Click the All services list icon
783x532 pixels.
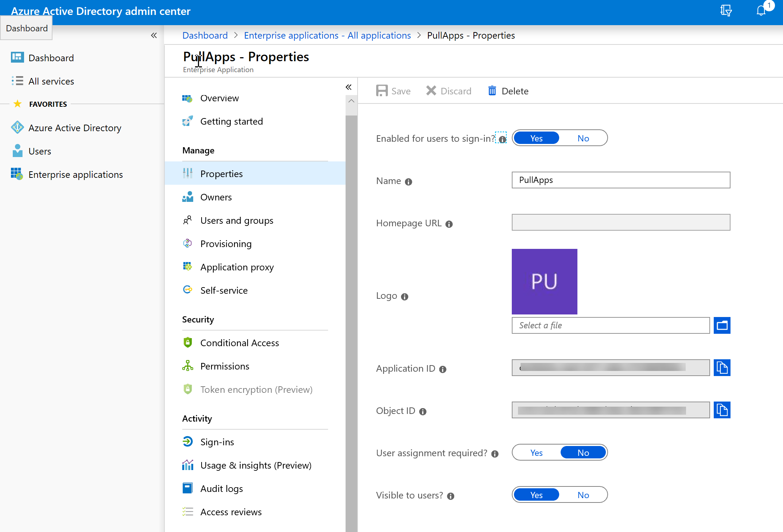point(17,81)
